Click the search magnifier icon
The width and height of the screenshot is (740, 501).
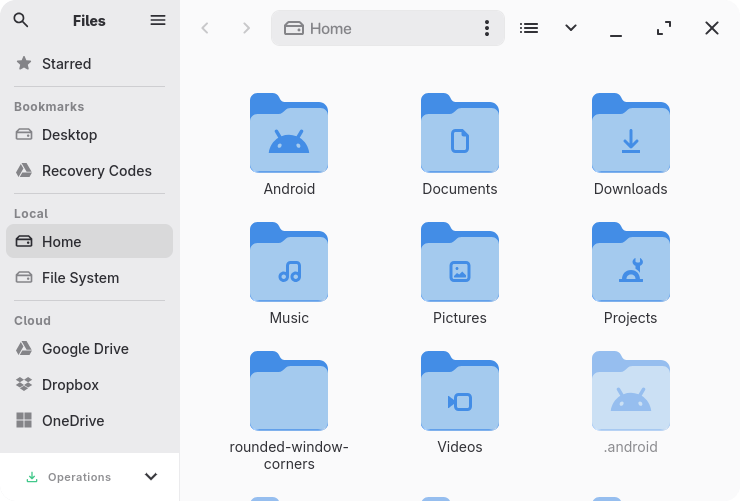point(21,20)
